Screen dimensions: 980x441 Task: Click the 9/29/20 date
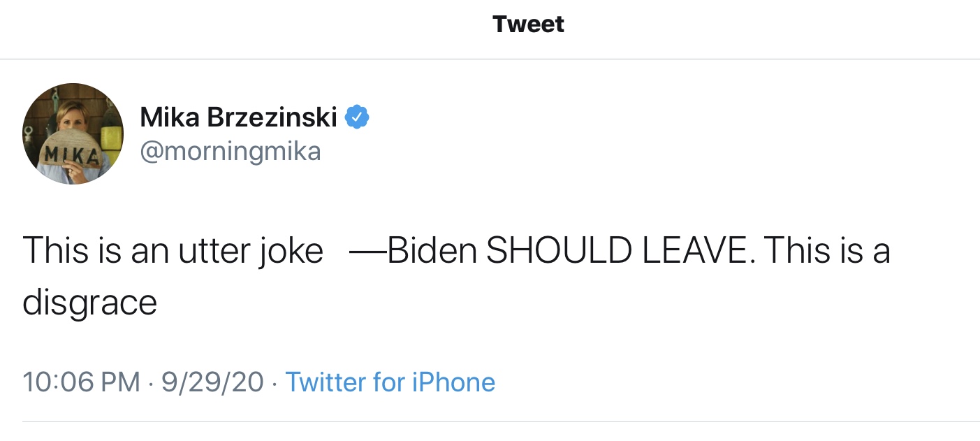pyautogui.click(x=212, y=382)
